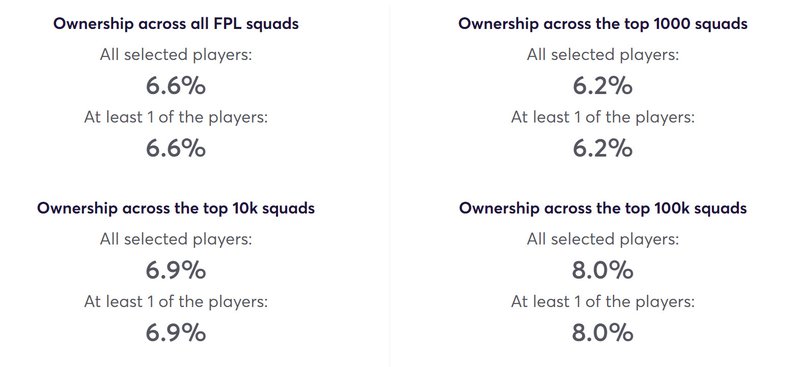Select 'All selected players' label under all FPL squads

click(x=176, y=55)
